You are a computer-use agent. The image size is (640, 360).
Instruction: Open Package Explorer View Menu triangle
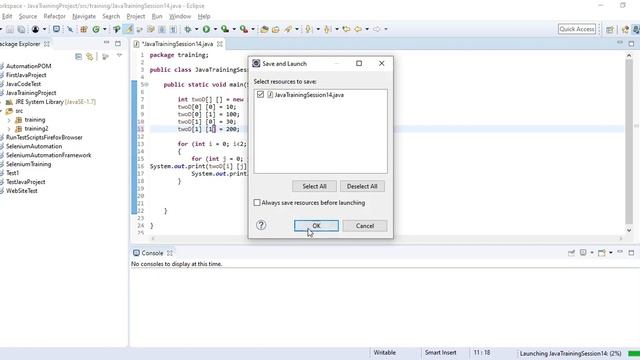pyautogui.click(x=119, y=55)
